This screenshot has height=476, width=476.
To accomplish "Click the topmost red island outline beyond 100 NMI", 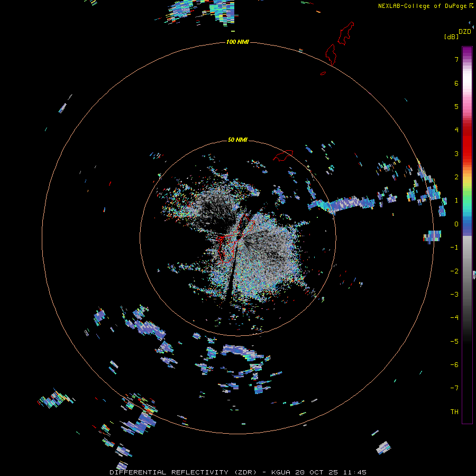I will pyautogui.click(x=346, y=33).
